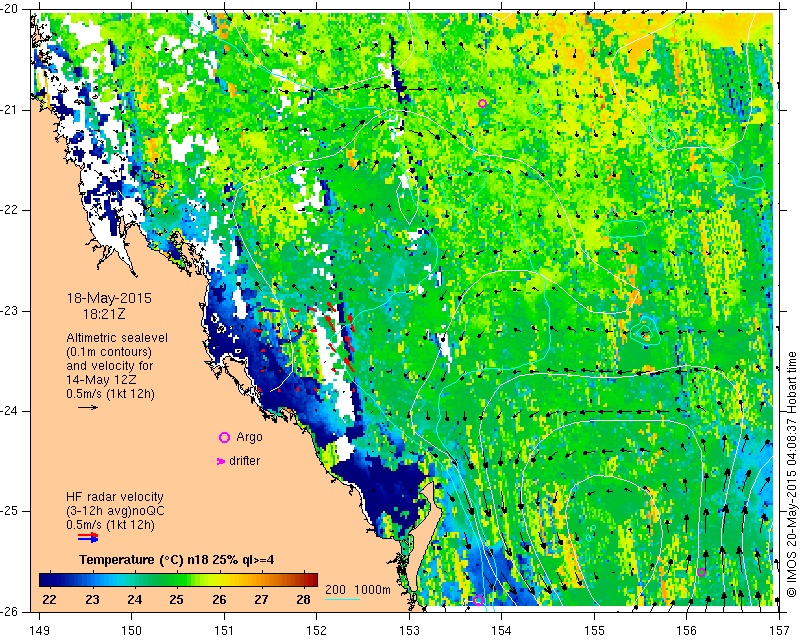This screenshot has width=800, height=640.
Task: Click the Argo legend circle symbol
Action: [x=224, y=437]
